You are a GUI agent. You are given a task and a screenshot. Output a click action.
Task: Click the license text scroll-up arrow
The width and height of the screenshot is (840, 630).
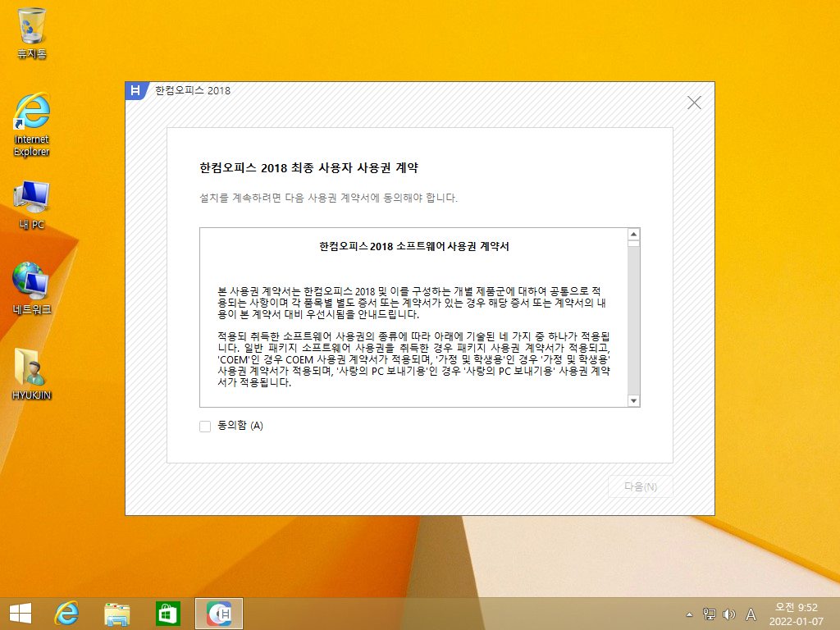point(634,234)
